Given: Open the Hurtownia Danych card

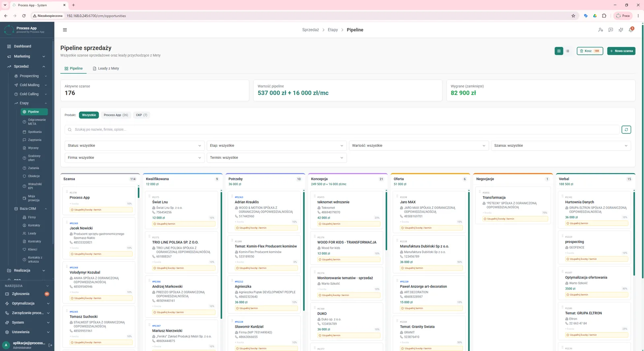Looking at the screenshot, I should [x=594, y=209].
